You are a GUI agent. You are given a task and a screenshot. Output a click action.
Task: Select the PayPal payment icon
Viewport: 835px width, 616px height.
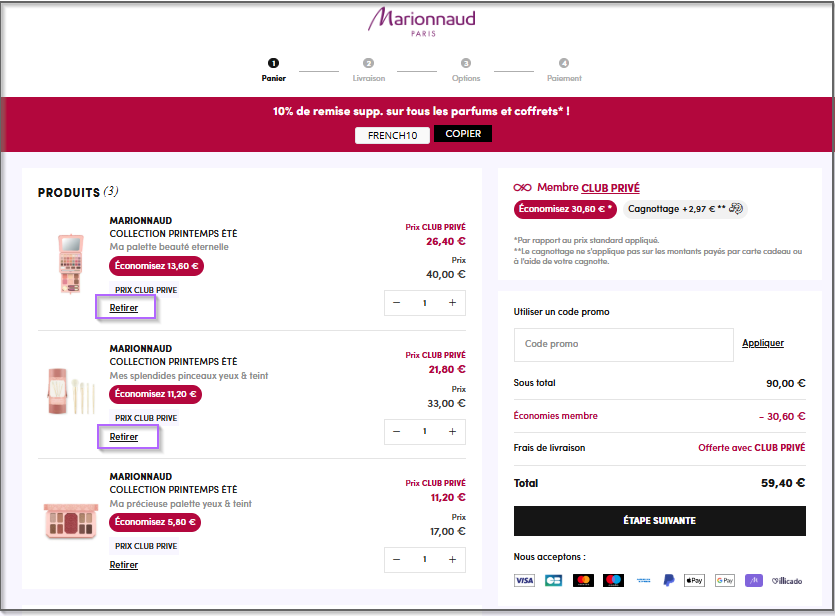(x=669, y=580)
